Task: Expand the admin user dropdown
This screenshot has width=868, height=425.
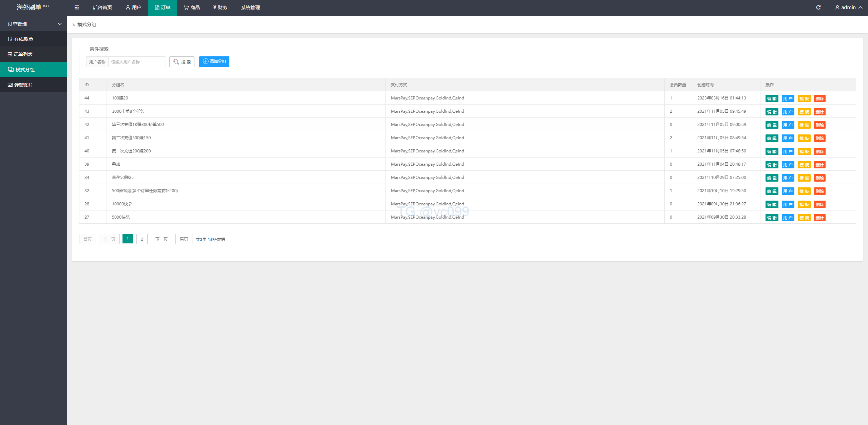Action: [x=848, y=7]
